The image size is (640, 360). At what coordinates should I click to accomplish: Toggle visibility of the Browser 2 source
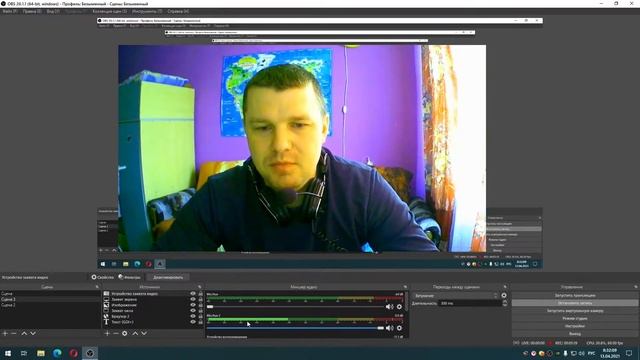[x=193, y=316]
